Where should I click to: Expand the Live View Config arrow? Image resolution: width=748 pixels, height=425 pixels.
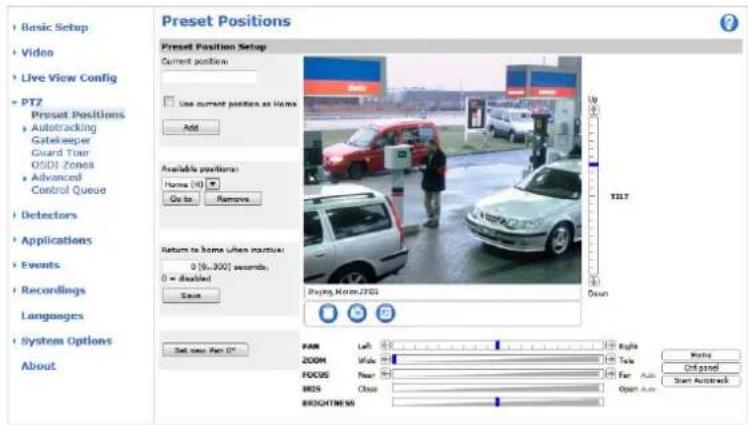(14, 78)
